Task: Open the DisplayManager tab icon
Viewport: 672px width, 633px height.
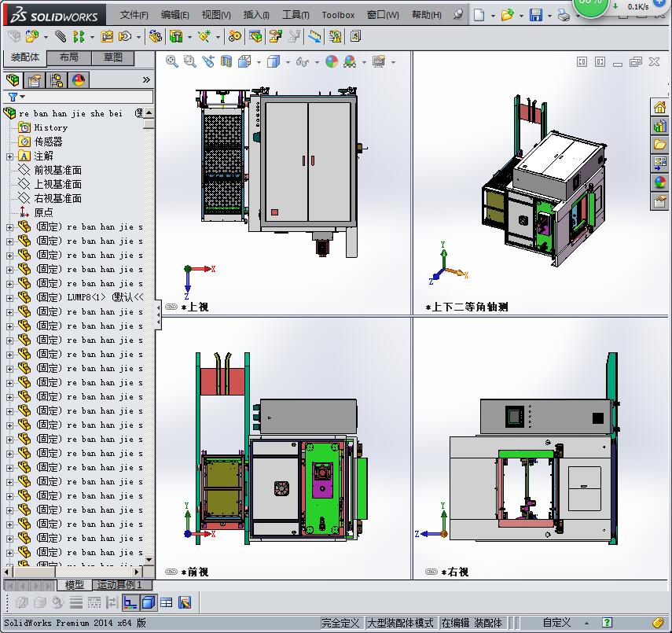Action: 79,80
